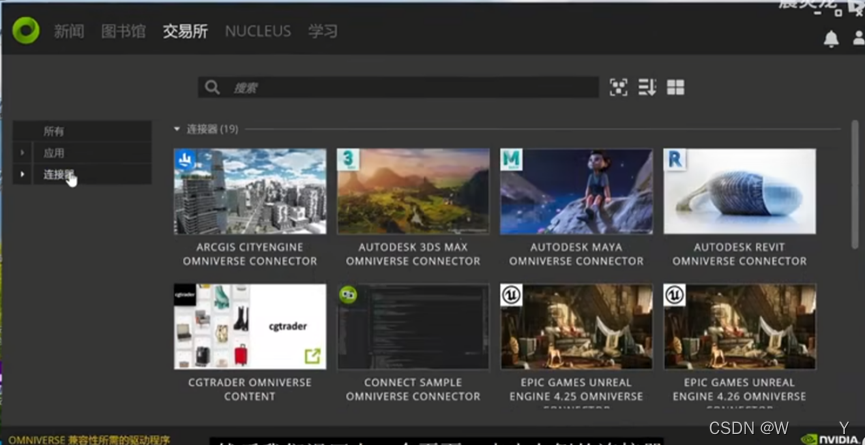Open CGTrader external link icon
Screen dimensions: 865x445
312,356
